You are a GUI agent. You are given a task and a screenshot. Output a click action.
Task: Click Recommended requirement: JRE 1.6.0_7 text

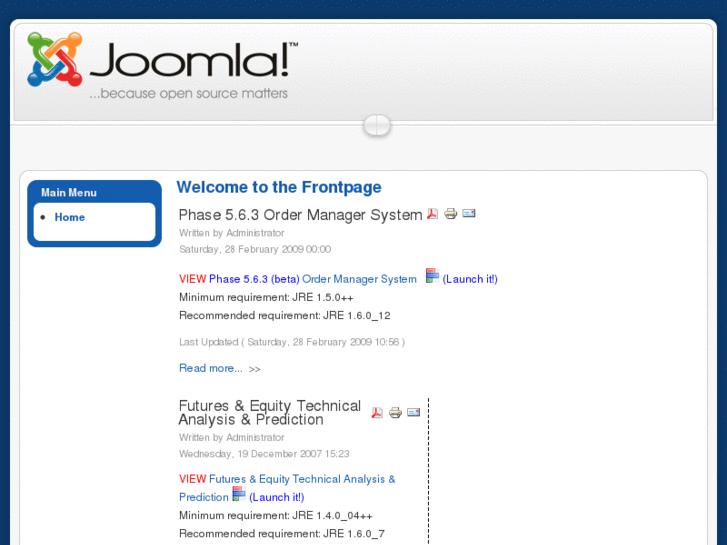click(282, 534)
